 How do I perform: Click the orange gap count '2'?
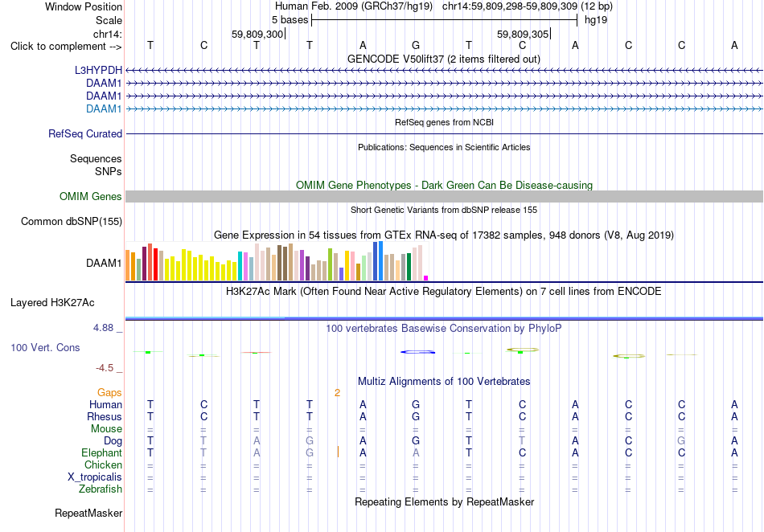click(337, 393)
